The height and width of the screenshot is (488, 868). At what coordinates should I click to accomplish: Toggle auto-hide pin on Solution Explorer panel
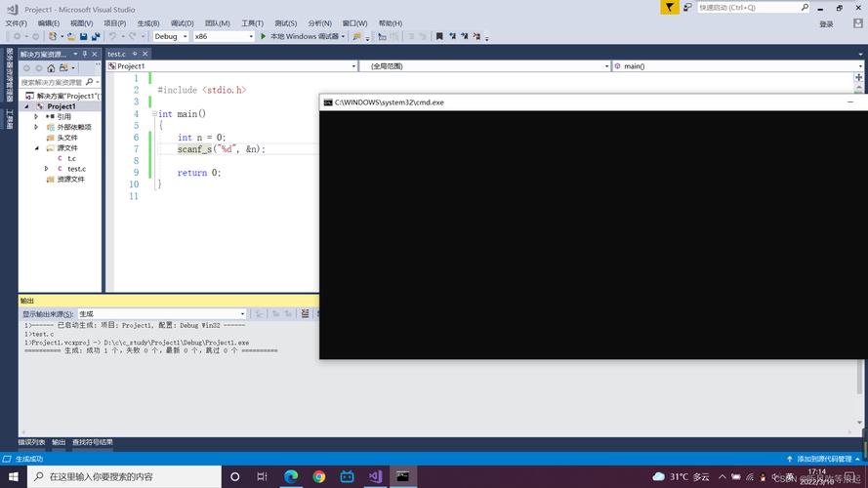click(x=85, y=54)
